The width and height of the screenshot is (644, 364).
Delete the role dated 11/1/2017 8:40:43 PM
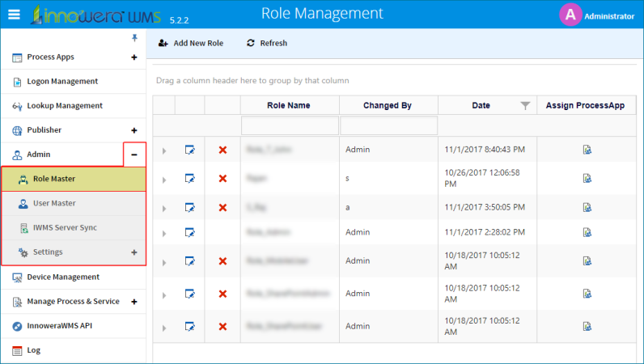click(x=222, y=150)
